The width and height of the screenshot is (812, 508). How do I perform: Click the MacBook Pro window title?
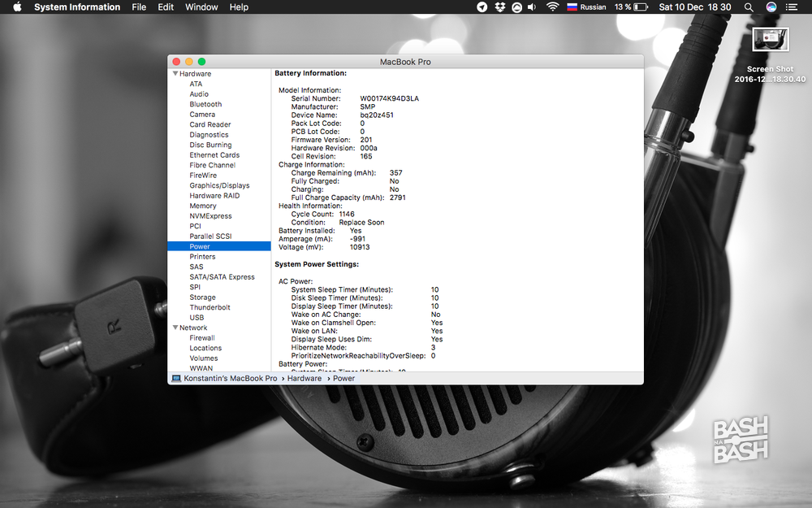(405, 62)
